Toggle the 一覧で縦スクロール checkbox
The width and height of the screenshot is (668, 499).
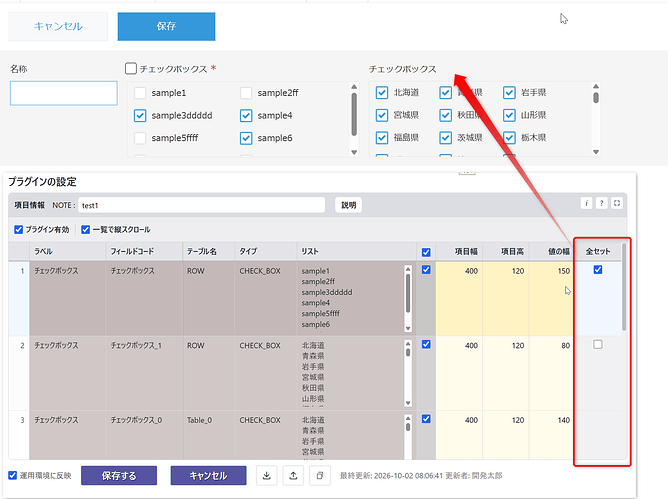86,230
